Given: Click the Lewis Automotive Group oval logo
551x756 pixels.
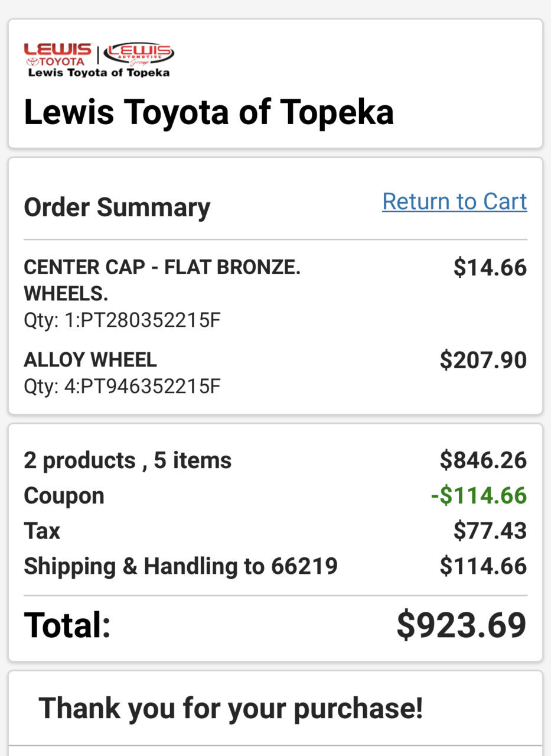Looking at the screenshot, I should (138, 54).
